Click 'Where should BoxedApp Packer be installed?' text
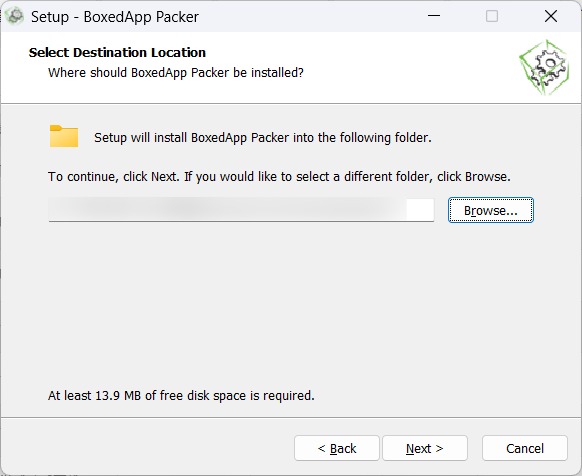This screenshot has height=476, width=582. pos(176,72)
